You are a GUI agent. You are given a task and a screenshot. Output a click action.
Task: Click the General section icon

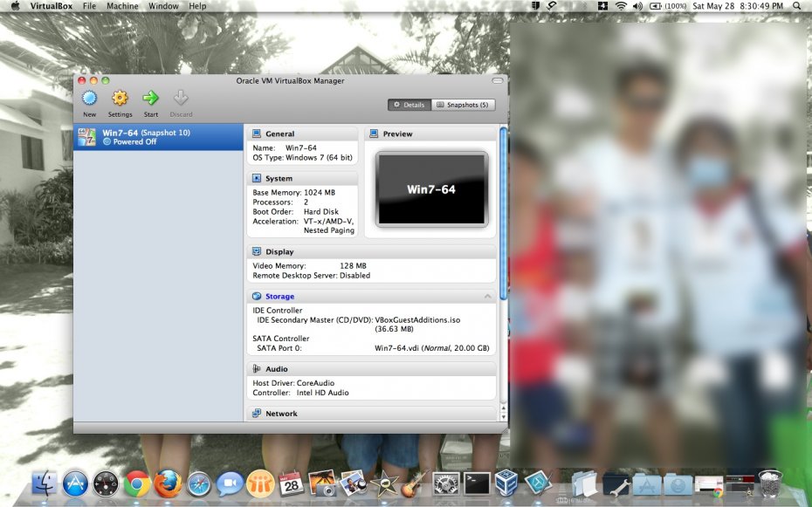tap(257, 134)
